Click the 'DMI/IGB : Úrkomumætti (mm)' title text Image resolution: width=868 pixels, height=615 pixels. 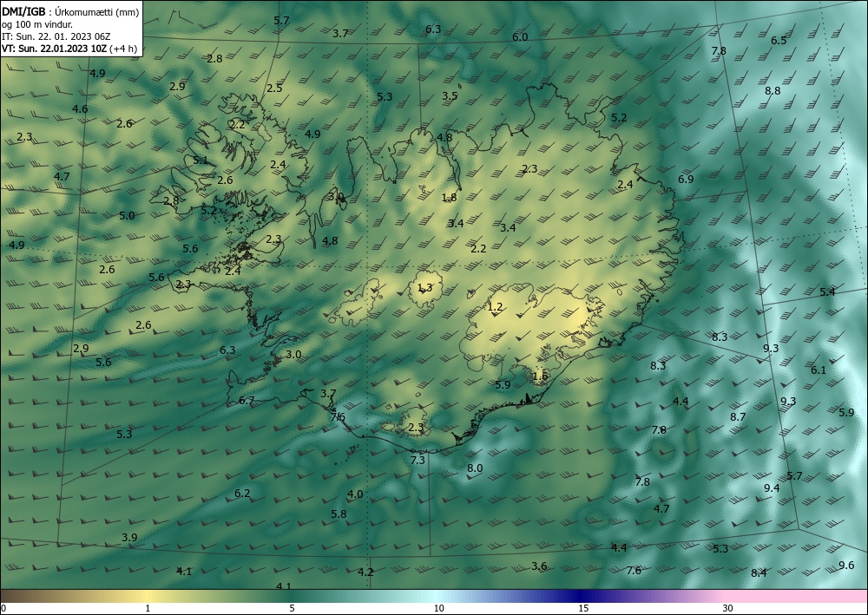(x=70, y=12)
